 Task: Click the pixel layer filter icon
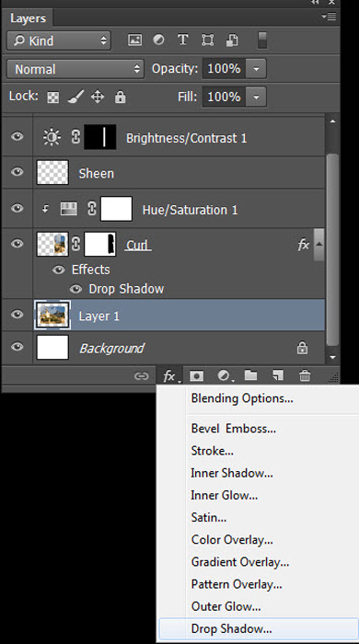click(x=134, y=40)
